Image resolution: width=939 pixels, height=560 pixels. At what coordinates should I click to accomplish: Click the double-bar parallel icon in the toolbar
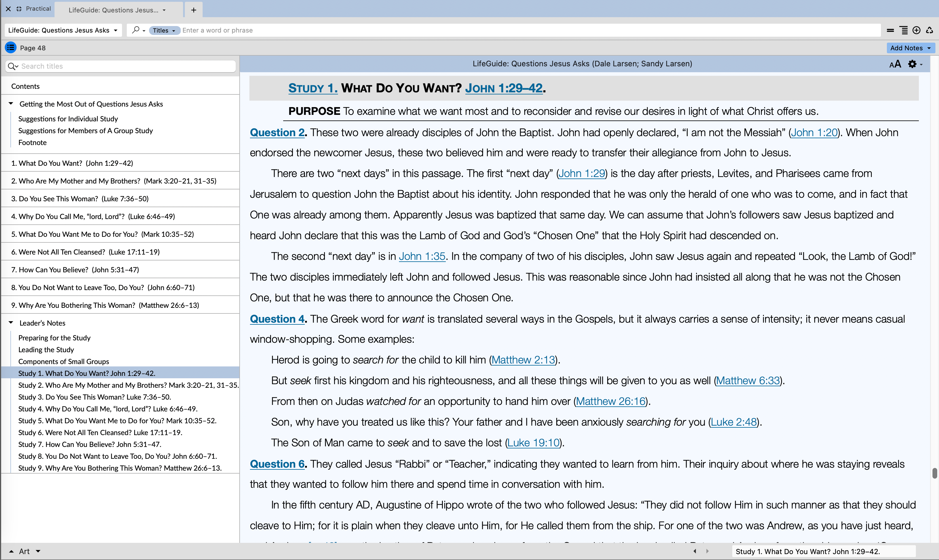pyautogui.click(x=890, y=30)
